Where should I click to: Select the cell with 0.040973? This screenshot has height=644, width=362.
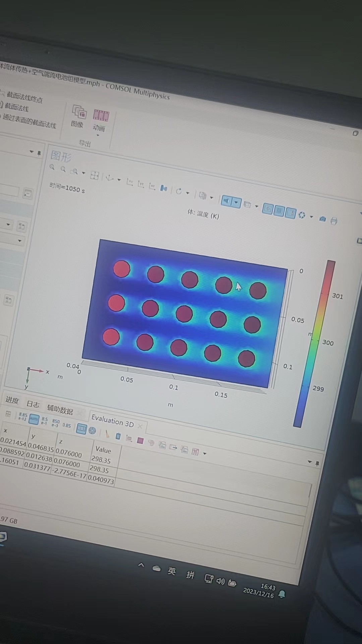click(x=101, y=480)
